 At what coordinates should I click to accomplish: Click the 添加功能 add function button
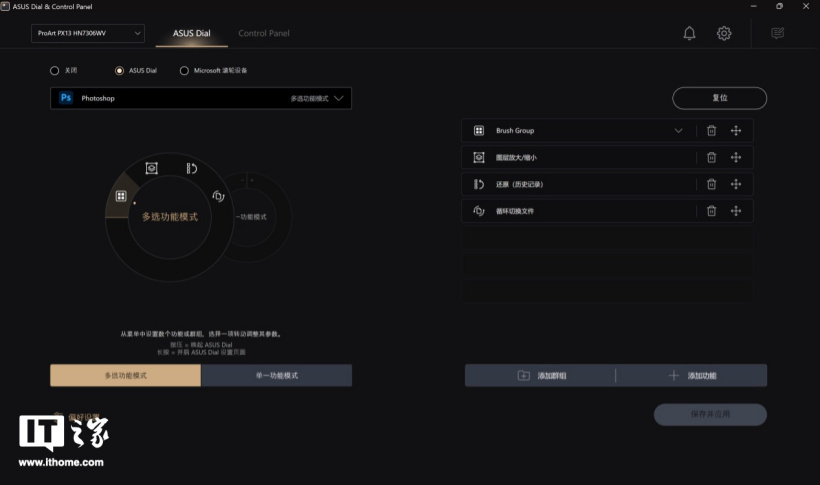[692, 375]
